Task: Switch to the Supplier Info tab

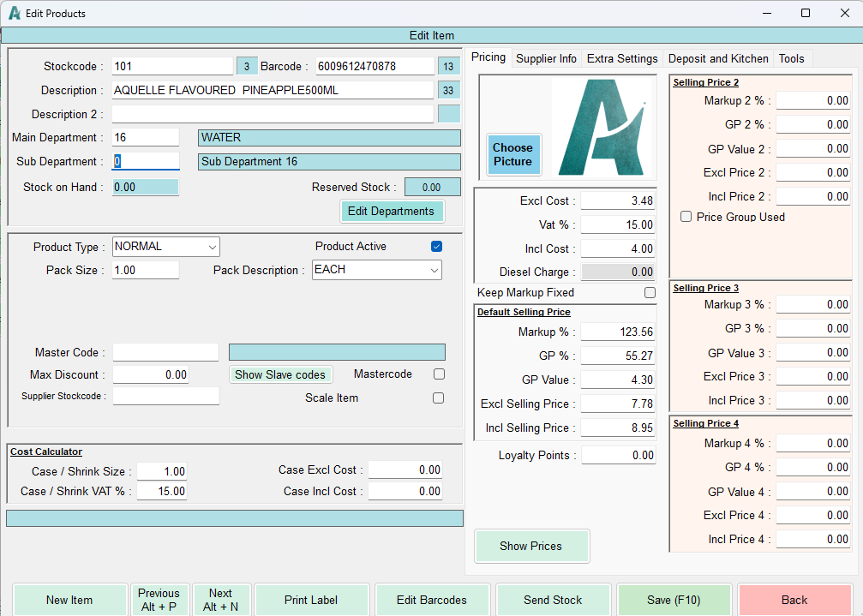Action: [546, 58]
